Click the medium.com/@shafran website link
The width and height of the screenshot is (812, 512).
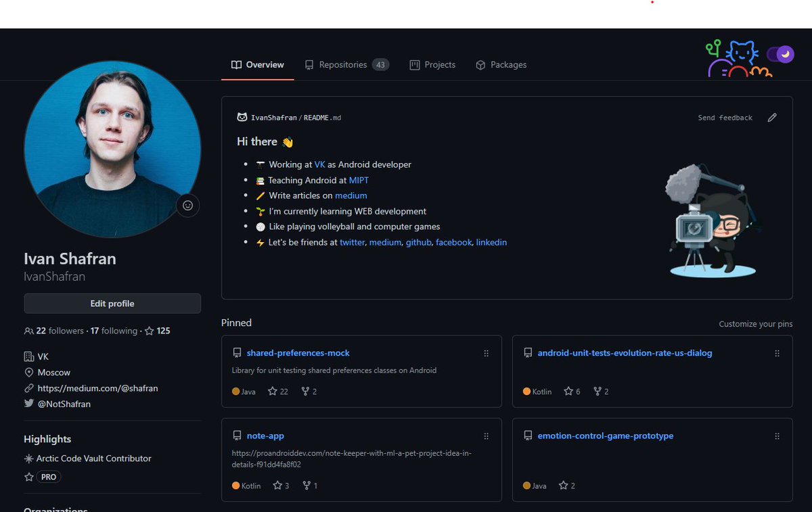click(98, 388)
